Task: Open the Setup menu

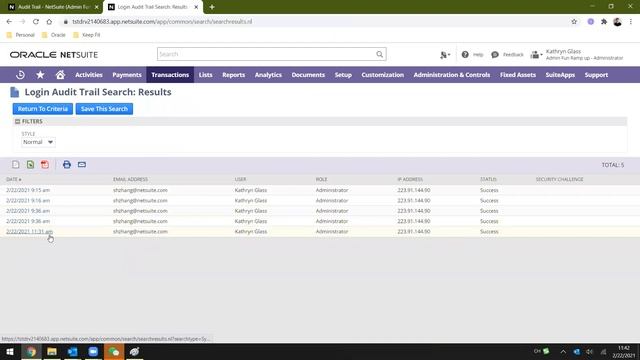Action: pyautogui.click(x=343, y=75)
